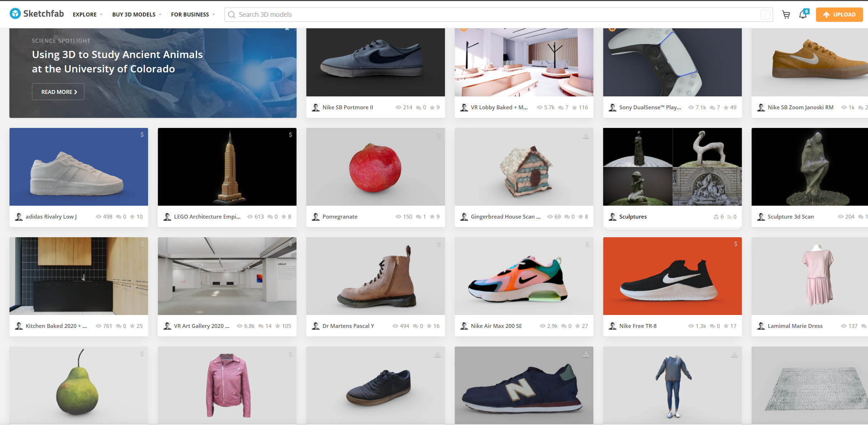Click the dollar icon on the pear thumbnail

(142, 354)
